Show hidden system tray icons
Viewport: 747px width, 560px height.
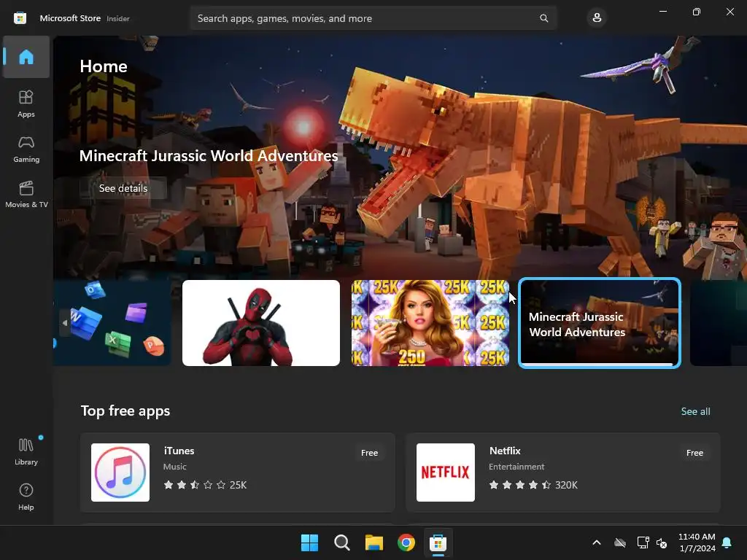[x=597, y=542]
